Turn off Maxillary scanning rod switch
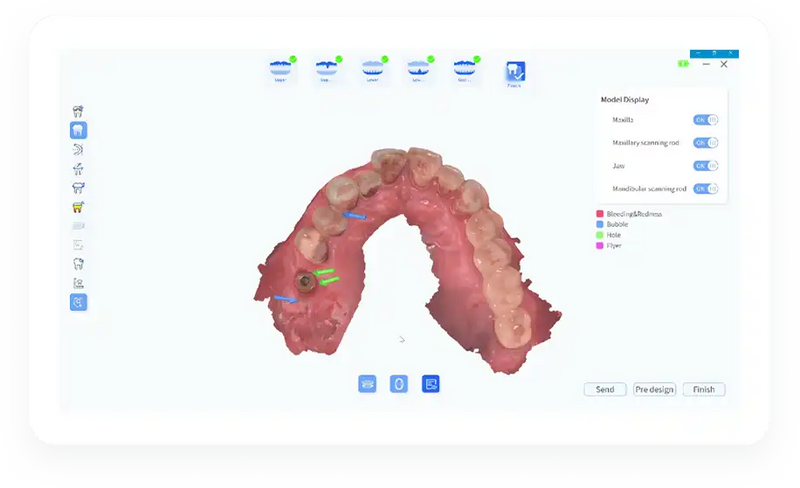The width and height of the screenshot is (800, 488). pyautogui.click(x=706, y=143)
